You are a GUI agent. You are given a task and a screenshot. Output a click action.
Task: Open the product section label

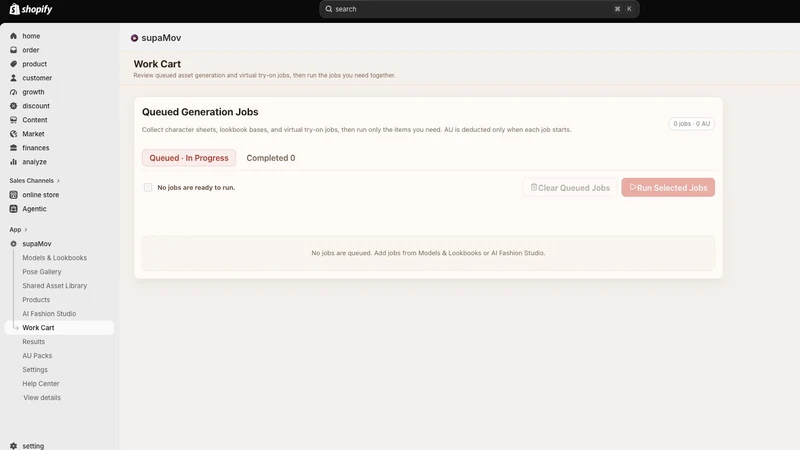(x=35, y=64)
